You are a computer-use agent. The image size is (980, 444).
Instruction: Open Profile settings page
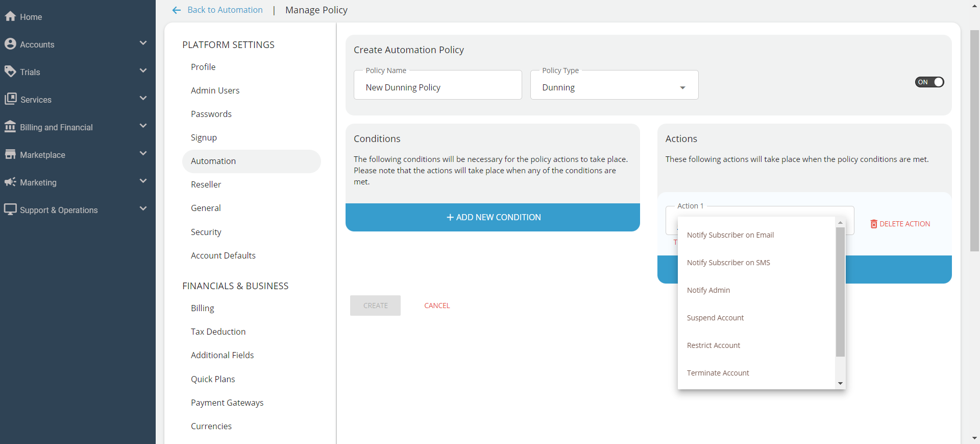[203, 67]
